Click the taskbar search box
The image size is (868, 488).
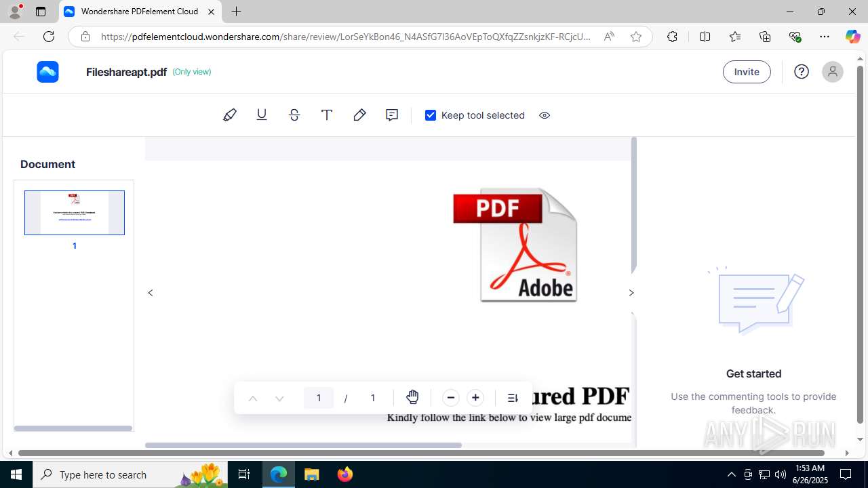pos(130,474)
